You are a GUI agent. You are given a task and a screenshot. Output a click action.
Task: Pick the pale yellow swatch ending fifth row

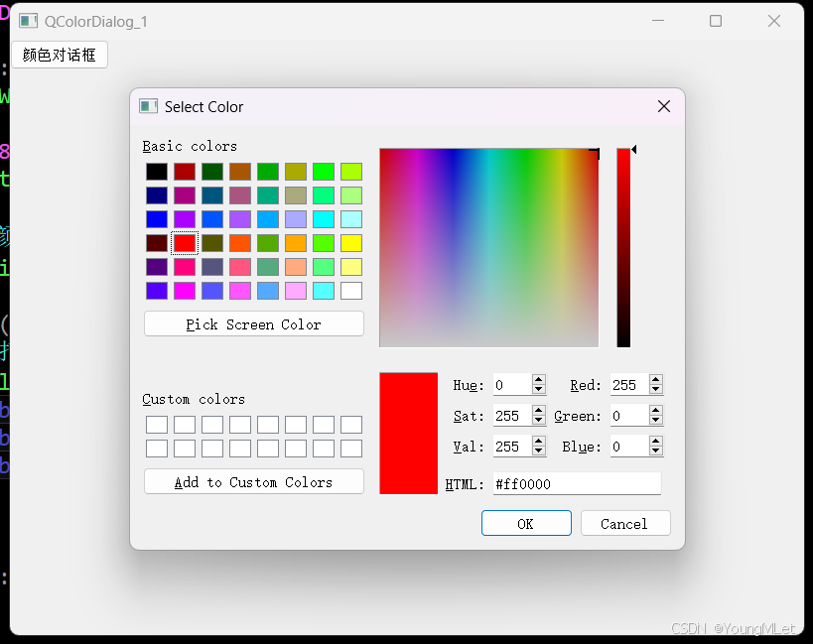click(351, 267)
